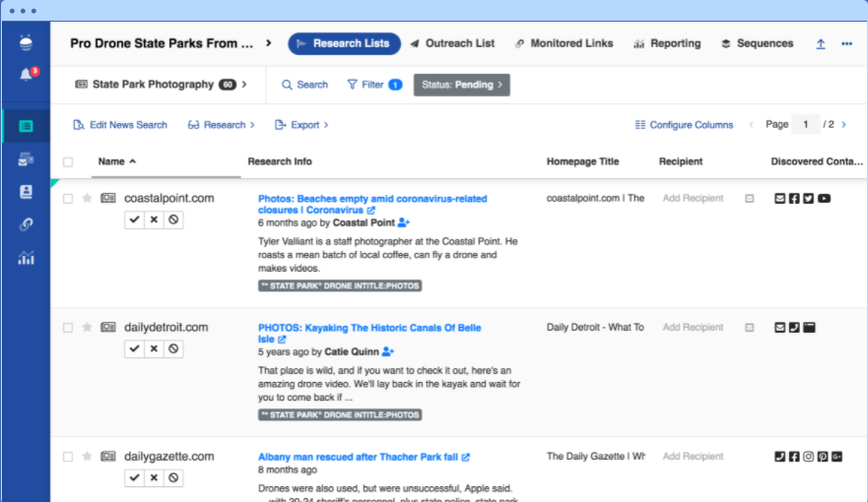Reject dailydetroit.com with X button
This screenshot has width=868, height=502.
pos(154,348)
